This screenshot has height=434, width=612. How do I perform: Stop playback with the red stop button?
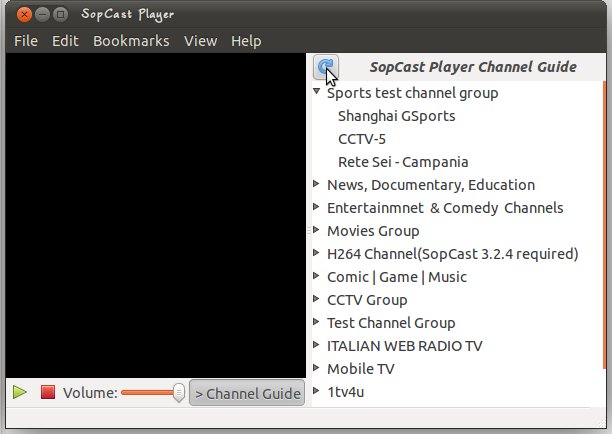(48, 392)
